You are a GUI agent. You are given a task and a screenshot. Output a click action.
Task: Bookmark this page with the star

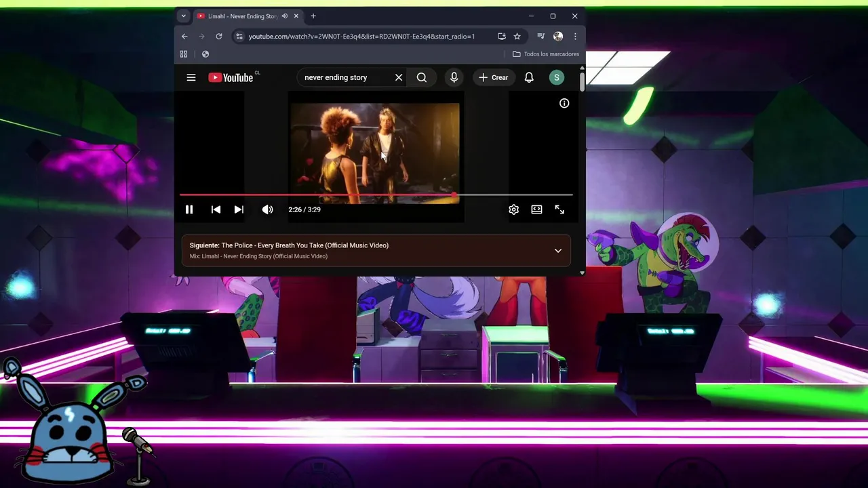pyautogui.click(x=517, y=37)
